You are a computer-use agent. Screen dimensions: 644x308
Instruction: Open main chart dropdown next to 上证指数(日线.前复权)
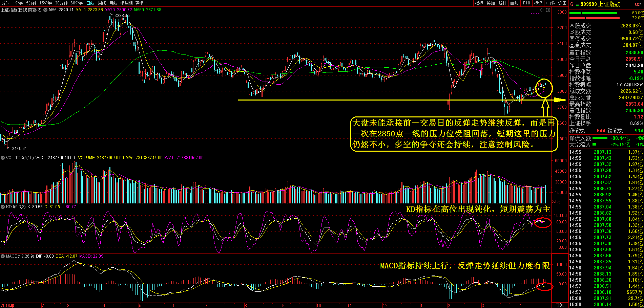pos(45,10)
